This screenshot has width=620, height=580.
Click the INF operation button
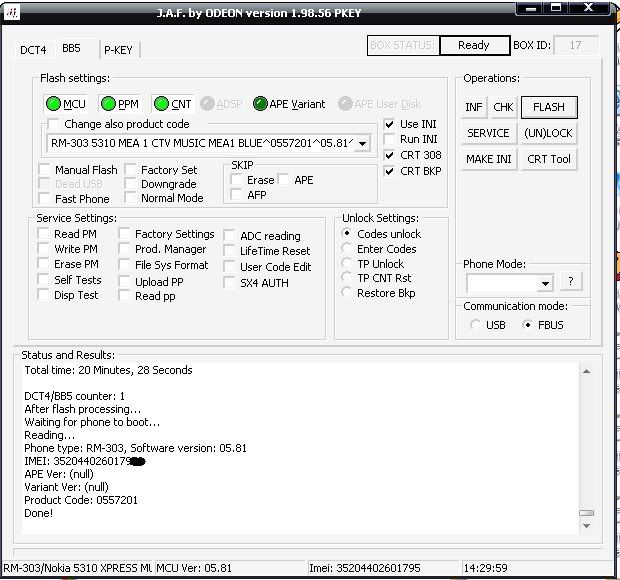pyautogui.click(x=474, y=107)
